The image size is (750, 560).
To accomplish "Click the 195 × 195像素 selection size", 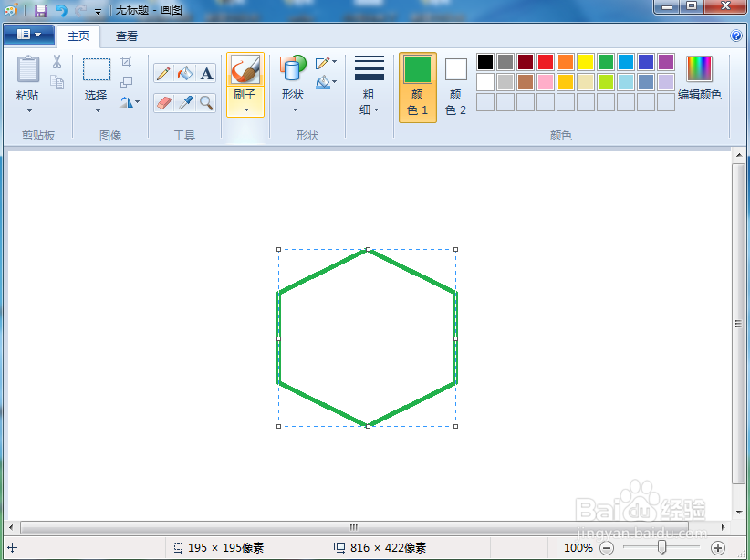I will point(225,548).
